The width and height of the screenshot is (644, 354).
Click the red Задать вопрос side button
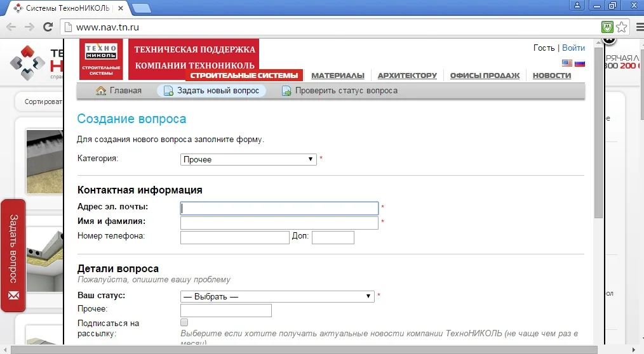[x=13, y=256]
